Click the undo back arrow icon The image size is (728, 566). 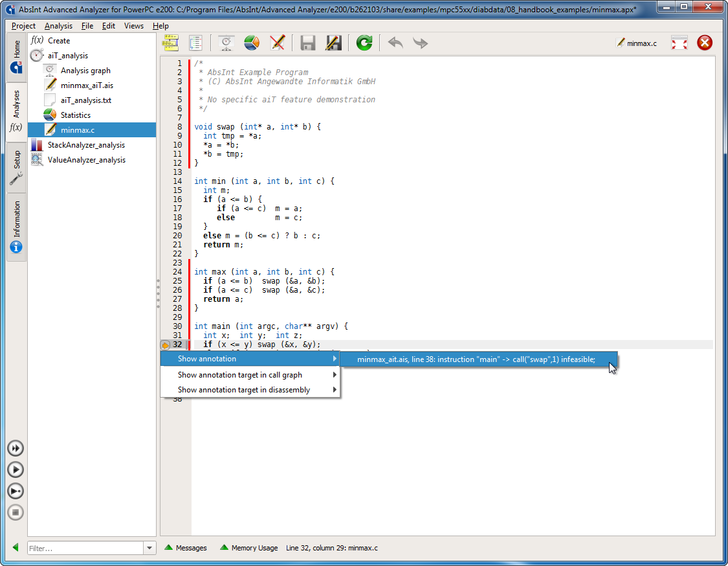click(x=395, y=43)
